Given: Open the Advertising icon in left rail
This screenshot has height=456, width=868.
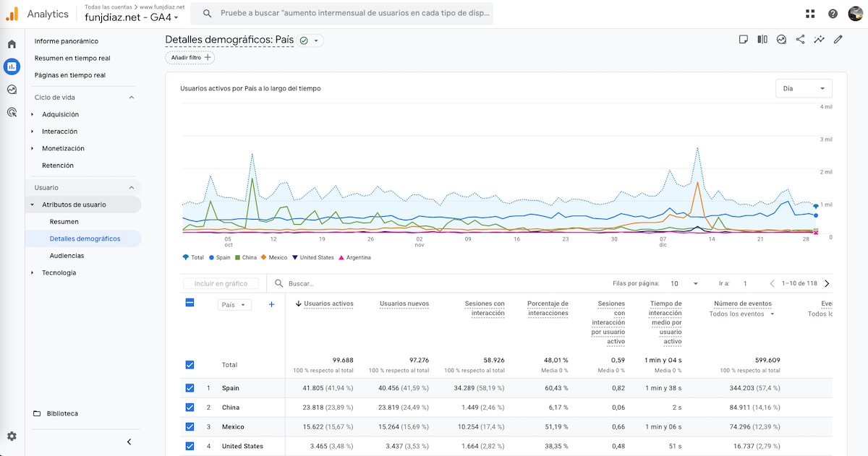Looking at the screenshot, I should point(12,112).
